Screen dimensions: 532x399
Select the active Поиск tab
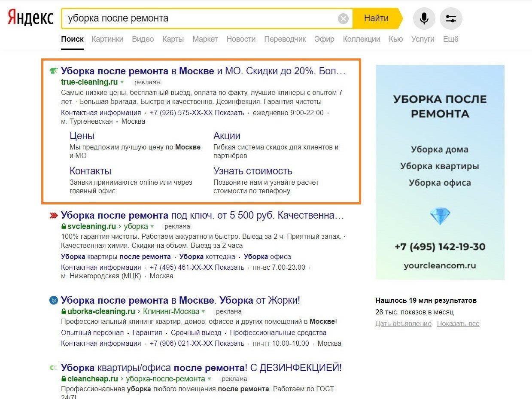click(72, 39)
